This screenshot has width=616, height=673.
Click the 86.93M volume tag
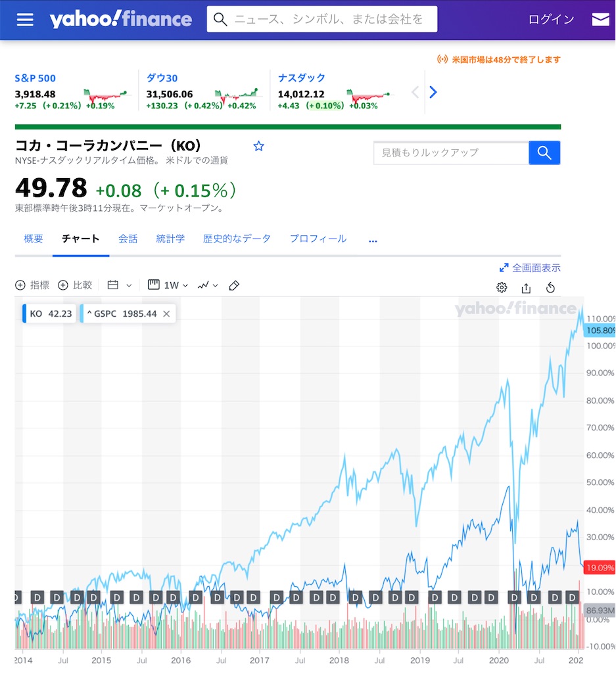click(600, 611)
